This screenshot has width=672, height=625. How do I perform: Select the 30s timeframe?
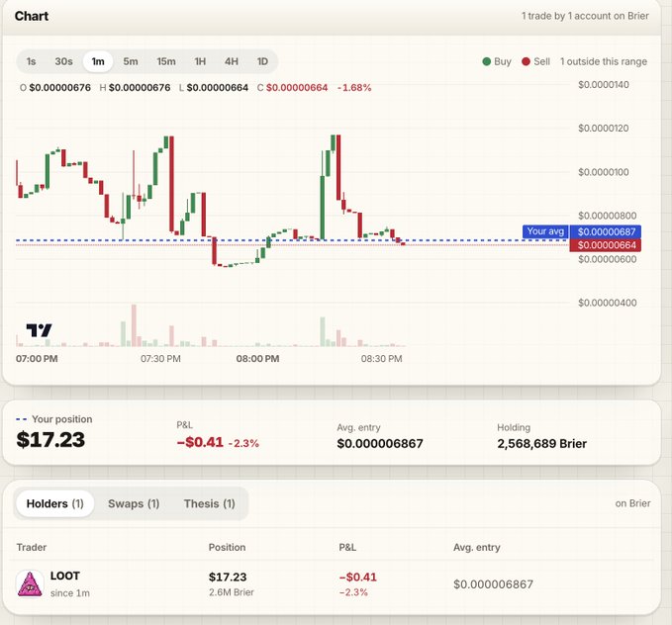point(63,61)
